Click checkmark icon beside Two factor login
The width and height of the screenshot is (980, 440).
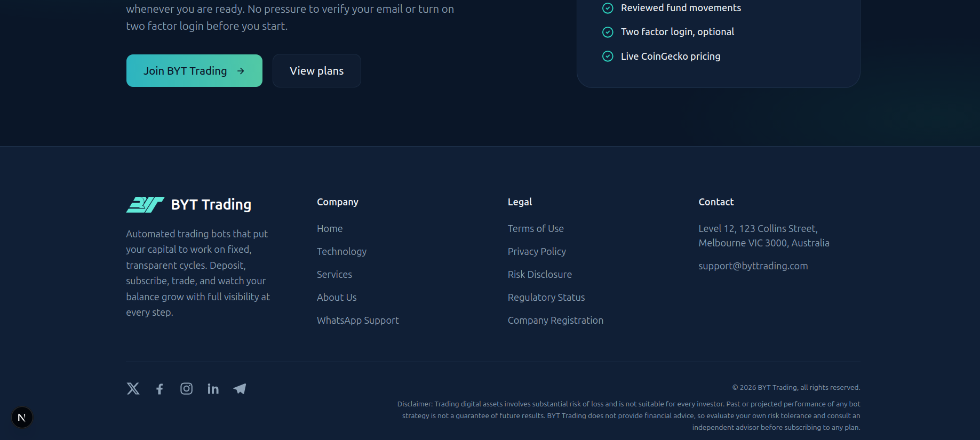tap(608, 32)
